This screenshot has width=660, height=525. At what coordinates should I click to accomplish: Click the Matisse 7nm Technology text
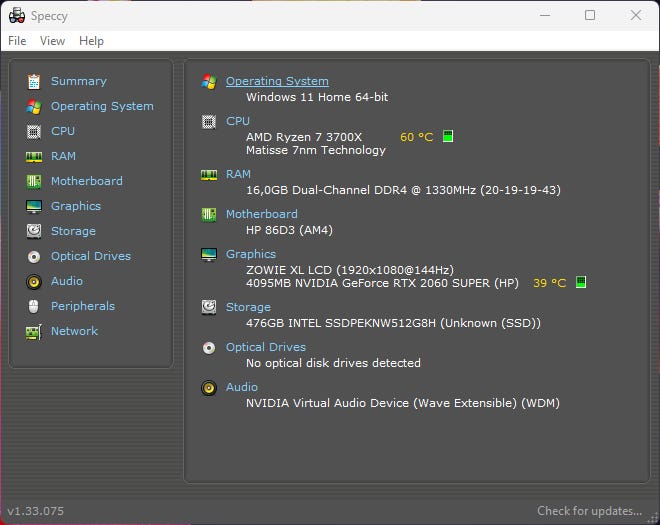coord(316,150)
